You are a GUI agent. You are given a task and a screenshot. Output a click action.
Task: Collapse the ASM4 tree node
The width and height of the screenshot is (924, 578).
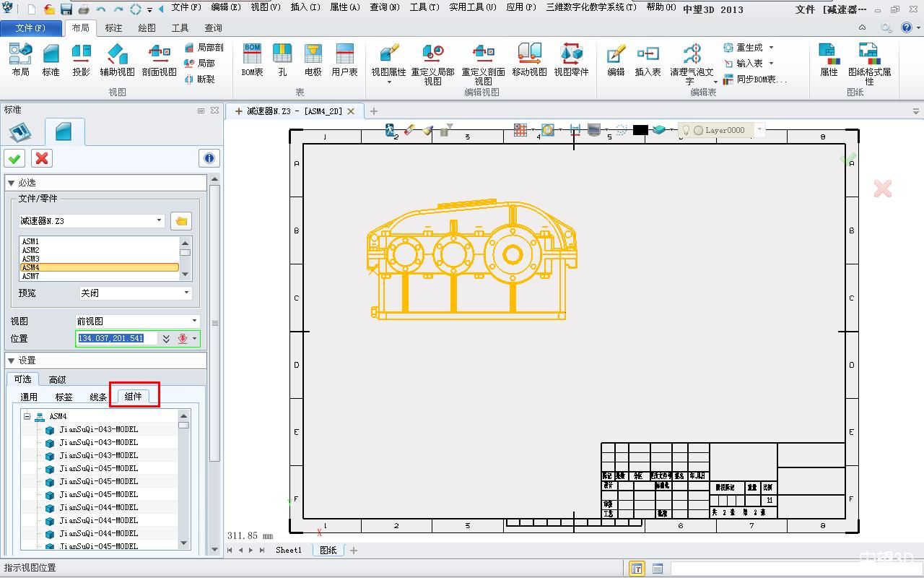point(27,416)
